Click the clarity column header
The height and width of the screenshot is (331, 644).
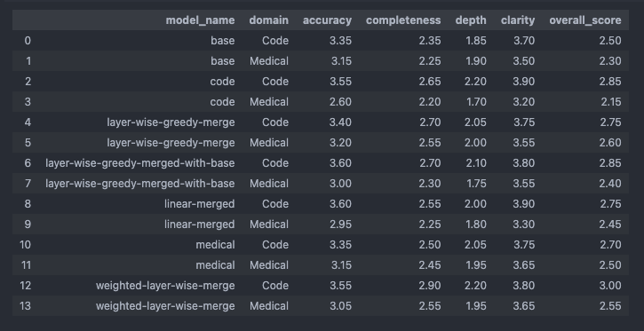click(518, 20)
